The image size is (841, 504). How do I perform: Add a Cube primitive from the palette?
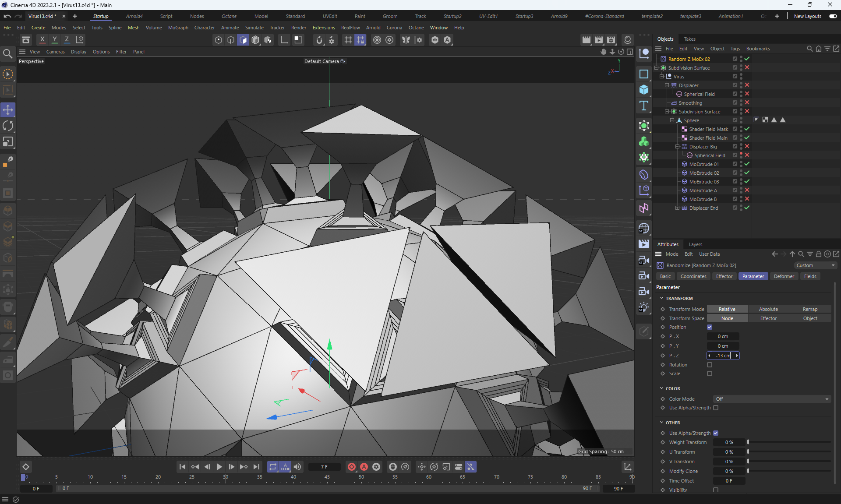[643, 90]
